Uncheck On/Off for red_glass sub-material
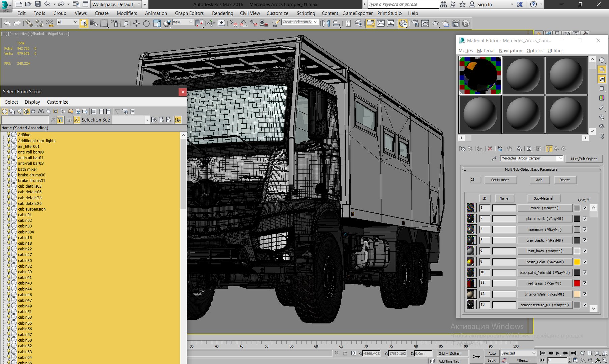This screenshot has width=609, height=364. pyautogui.click(x=585, y=283)
